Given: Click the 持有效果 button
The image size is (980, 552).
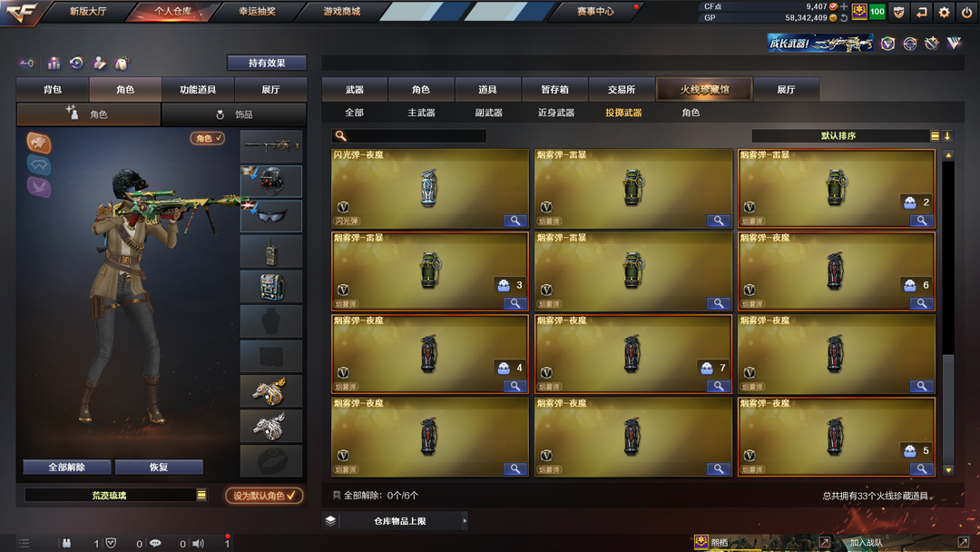Looking at the screenshot, I should tap(267, 63).
